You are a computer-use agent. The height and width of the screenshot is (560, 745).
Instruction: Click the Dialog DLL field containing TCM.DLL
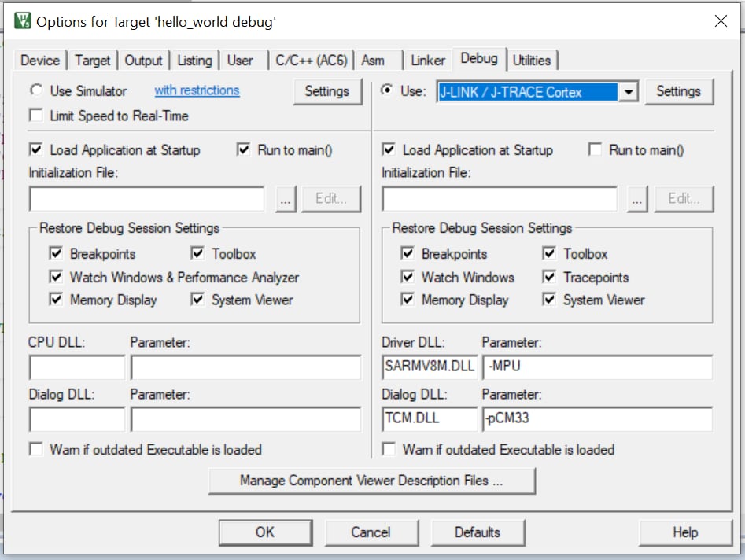point(429,418)
